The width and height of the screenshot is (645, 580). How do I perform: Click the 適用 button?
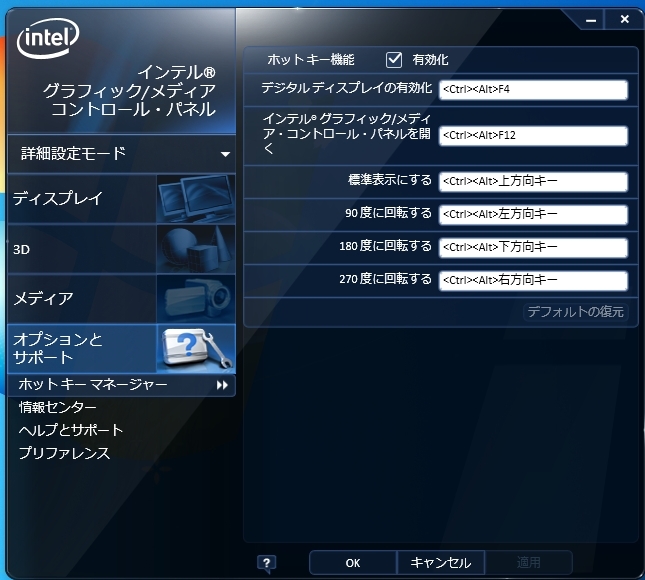pos(529,563)
